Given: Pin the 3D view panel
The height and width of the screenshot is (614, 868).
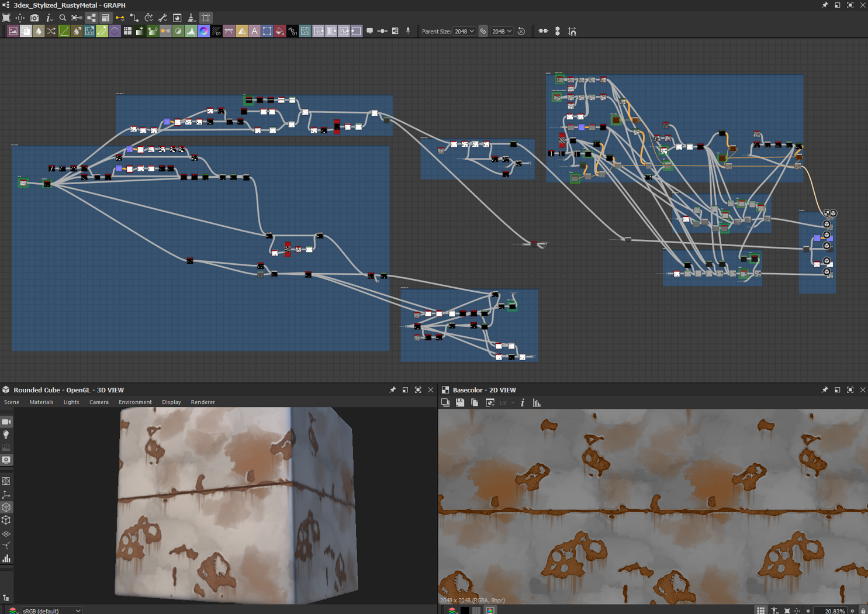Looking at the screenshot, I should [392, 390].
